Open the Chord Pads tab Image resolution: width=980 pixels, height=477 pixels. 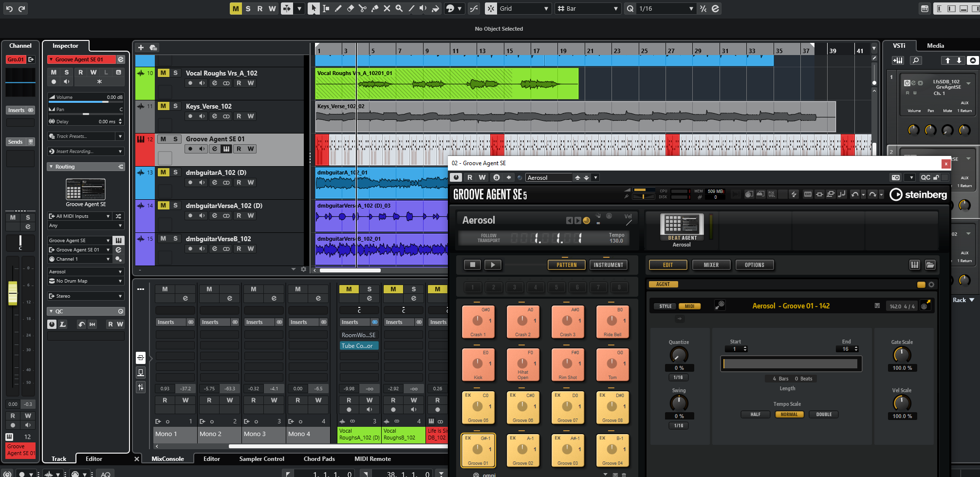coord(319,459)
